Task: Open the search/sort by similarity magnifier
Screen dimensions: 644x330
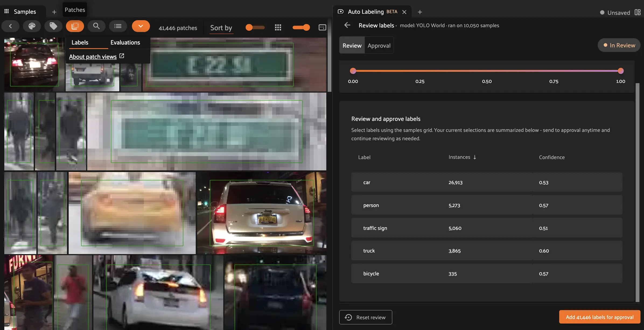Action: [96, 26]
